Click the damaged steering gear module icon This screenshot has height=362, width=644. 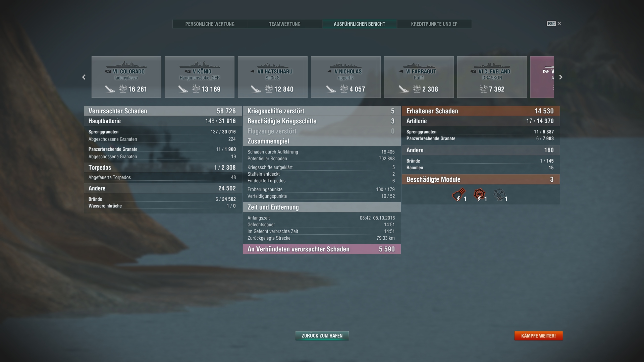point(479,195)
